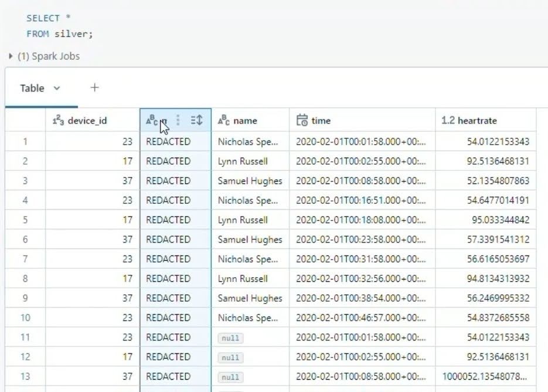Image resolution: width=548 pixels, height=392 pixels.
Task: Select row number 10 in the table
Action: pyautogui.click(x=25, y=318)
